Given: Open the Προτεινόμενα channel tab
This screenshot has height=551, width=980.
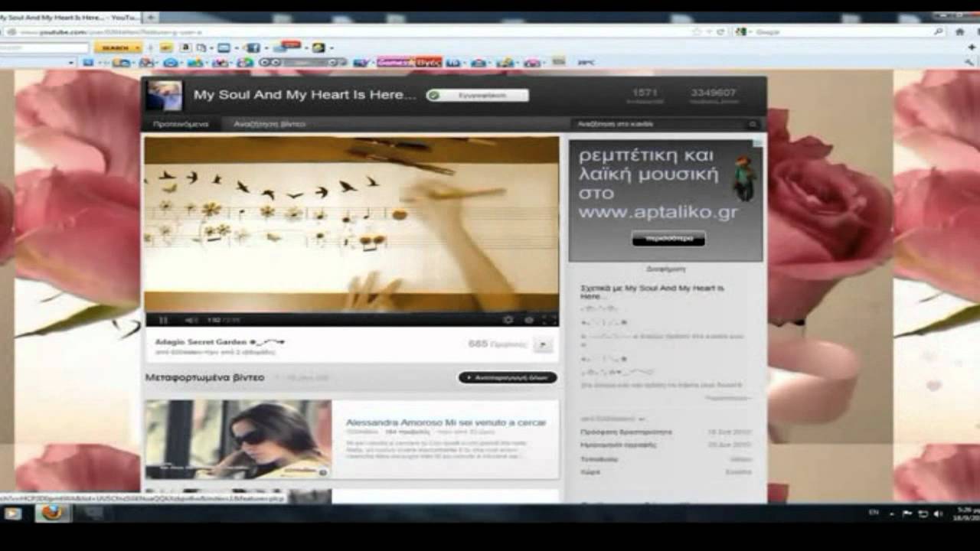Looking at the screenshot, I should point(181,124).
